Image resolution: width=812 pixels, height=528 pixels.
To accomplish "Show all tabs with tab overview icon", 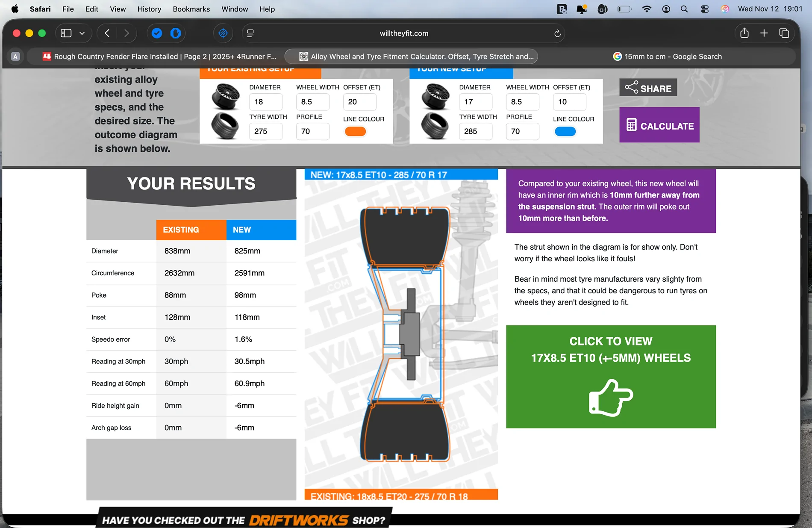I will click(x=784, y=33).
